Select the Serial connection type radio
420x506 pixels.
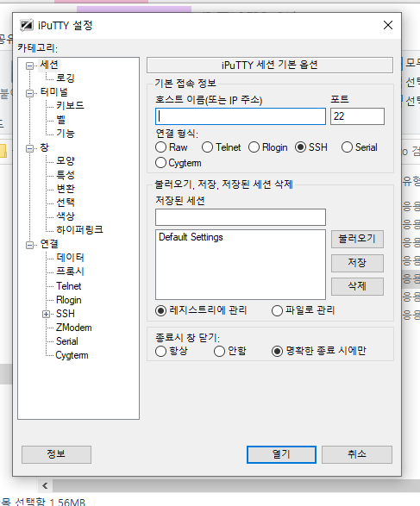pos(347,147)
